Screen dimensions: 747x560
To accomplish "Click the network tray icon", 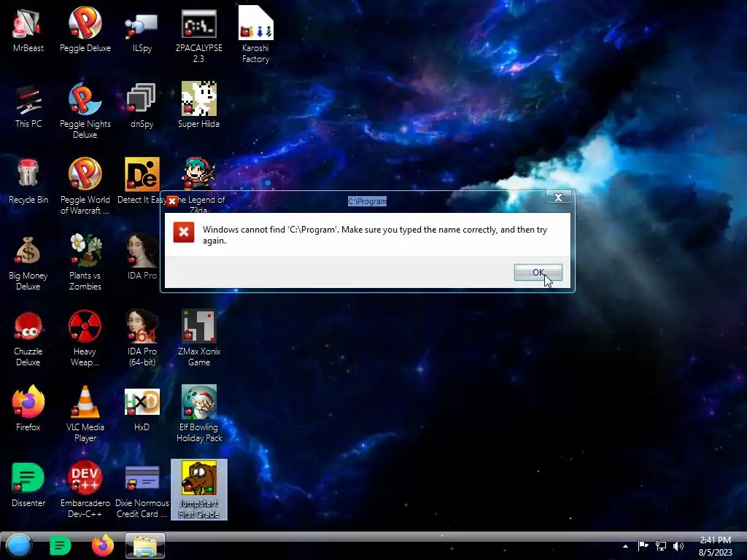I will (661, 545).
